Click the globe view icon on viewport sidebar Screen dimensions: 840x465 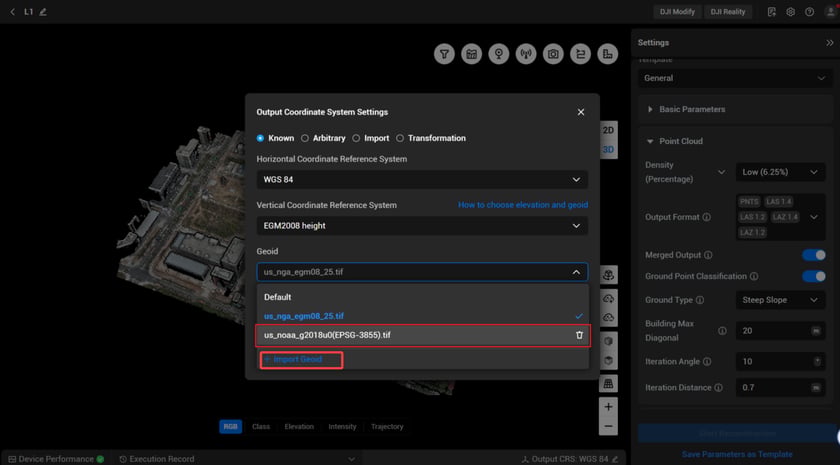[608, 275]
